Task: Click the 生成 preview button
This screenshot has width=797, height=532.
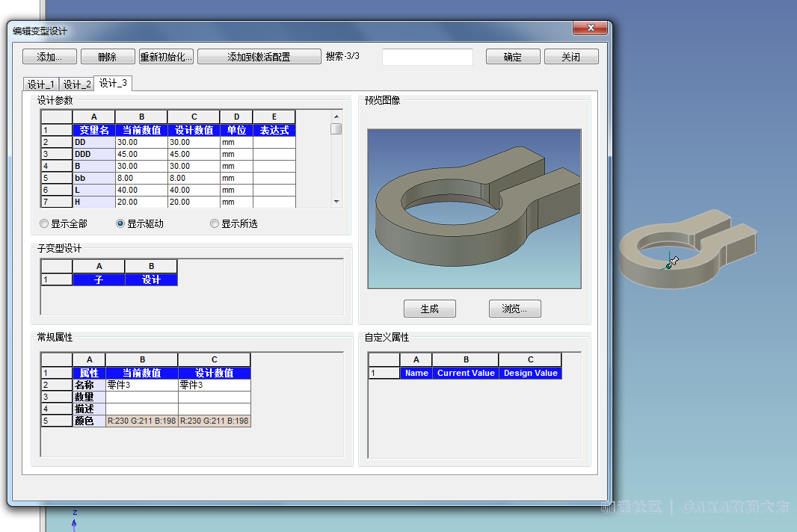Action: [429, 309]
